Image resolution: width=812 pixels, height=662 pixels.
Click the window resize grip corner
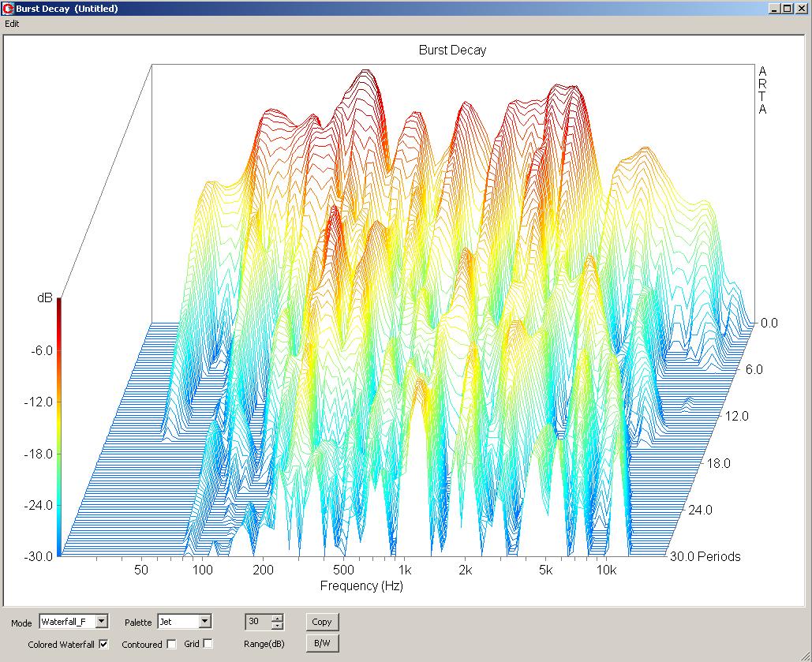point(806,656)
